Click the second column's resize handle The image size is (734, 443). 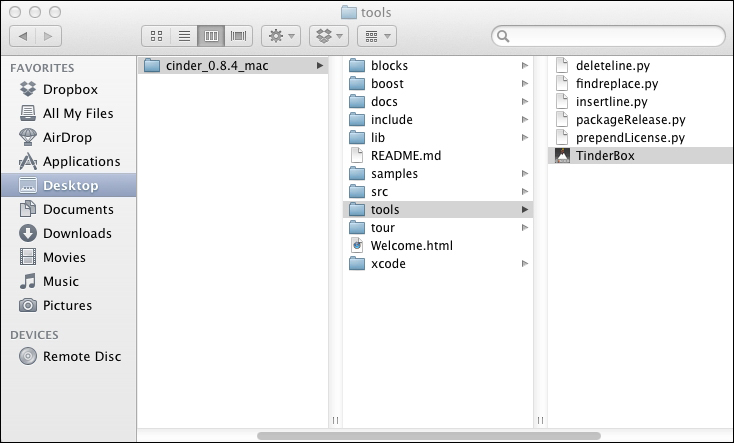pos(540,421)
